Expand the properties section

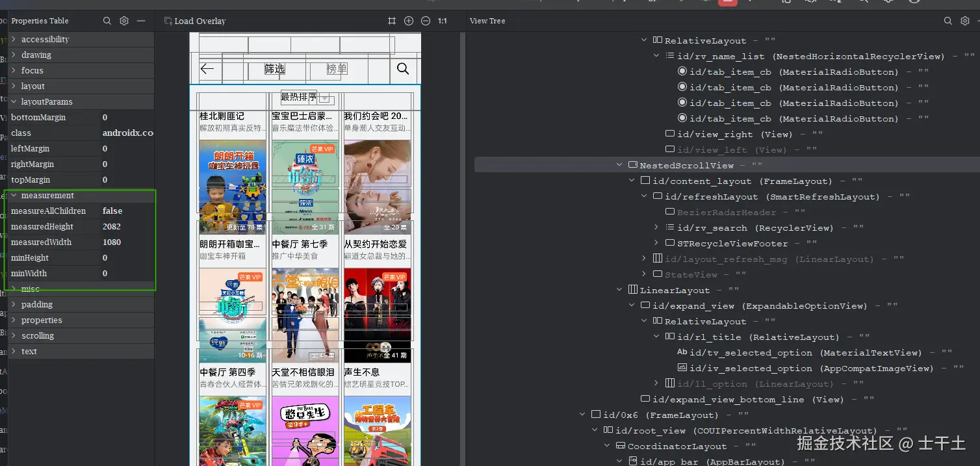point(14,320)
